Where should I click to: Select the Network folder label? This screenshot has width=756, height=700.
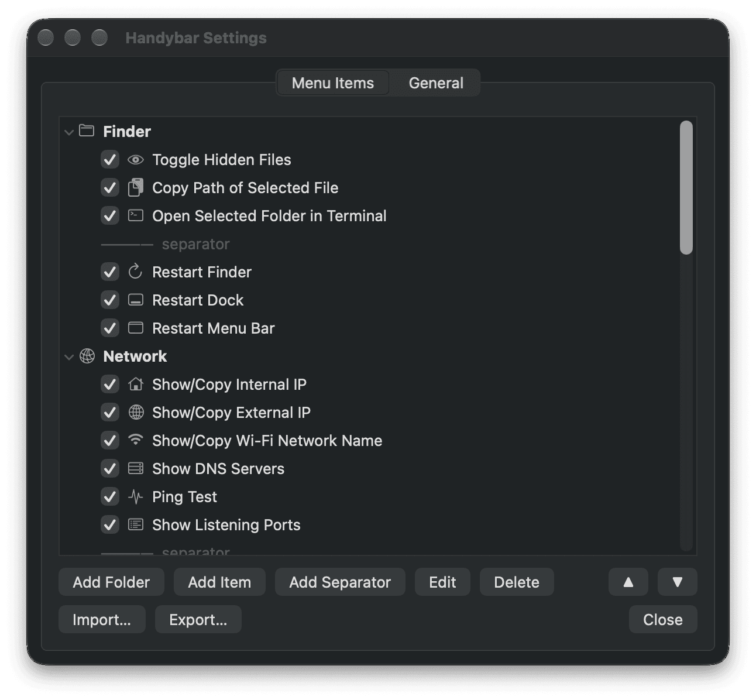coord(135,356)
